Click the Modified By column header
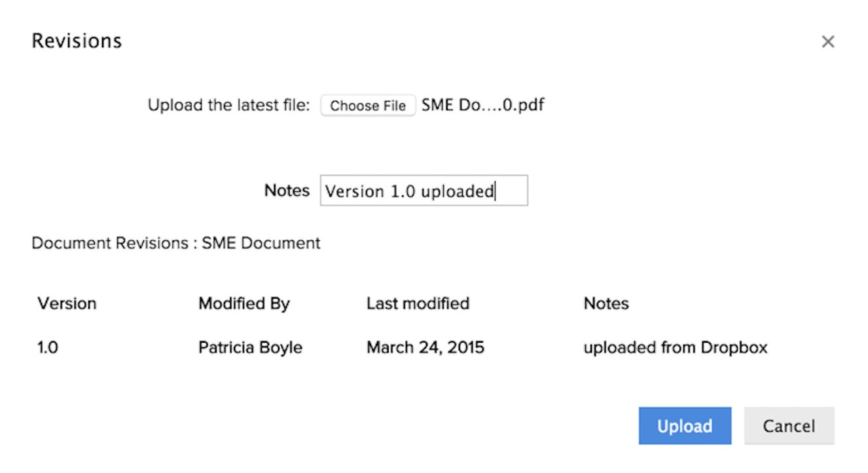The width and height of the screenshot is (868, 473). (244, 303)
